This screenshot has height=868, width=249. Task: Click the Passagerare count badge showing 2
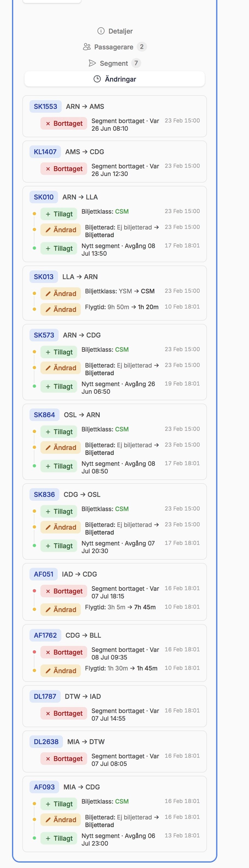pyautogui.click(x=142, y=47)
